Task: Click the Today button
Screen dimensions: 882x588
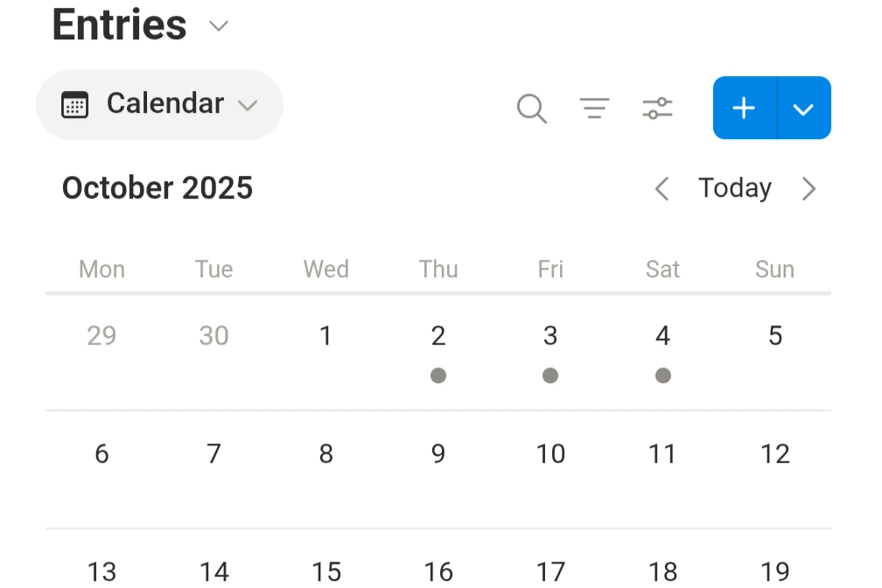Action: (x=734, y=187)
